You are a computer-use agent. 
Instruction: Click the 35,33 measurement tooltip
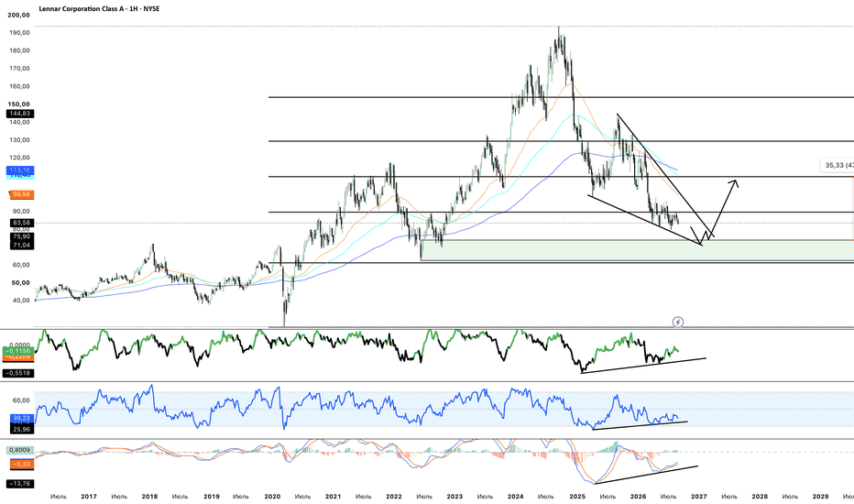pyautogui.click(x=838, y=165)
